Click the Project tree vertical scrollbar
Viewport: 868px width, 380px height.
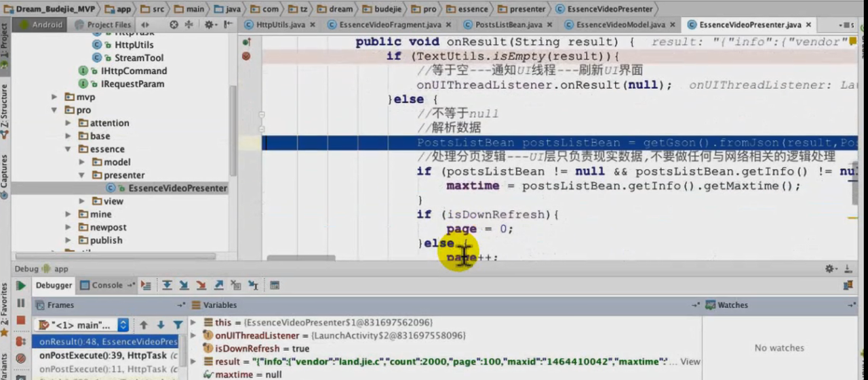point(233,130)
